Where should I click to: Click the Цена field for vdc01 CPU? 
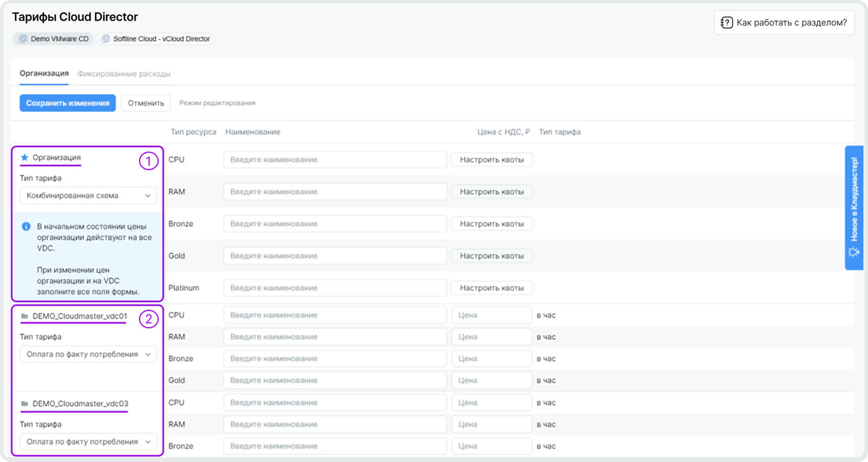tap(491, 315)
